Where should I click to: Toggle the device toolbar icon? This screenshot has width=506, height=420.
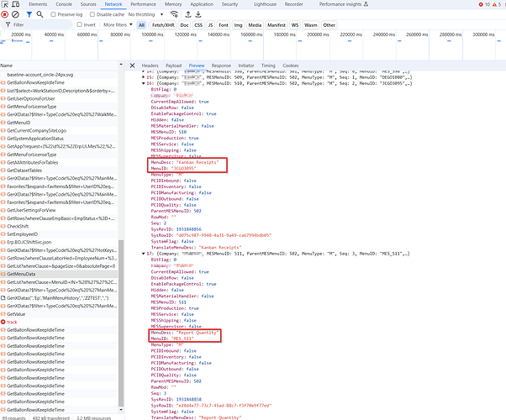coord(15,4)
